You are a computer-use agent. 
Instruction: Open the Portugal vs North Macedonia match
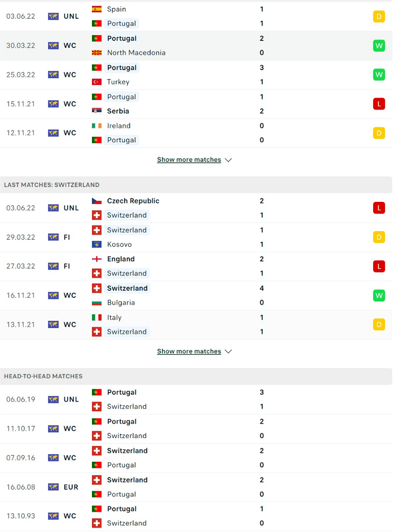coord(196,45)
